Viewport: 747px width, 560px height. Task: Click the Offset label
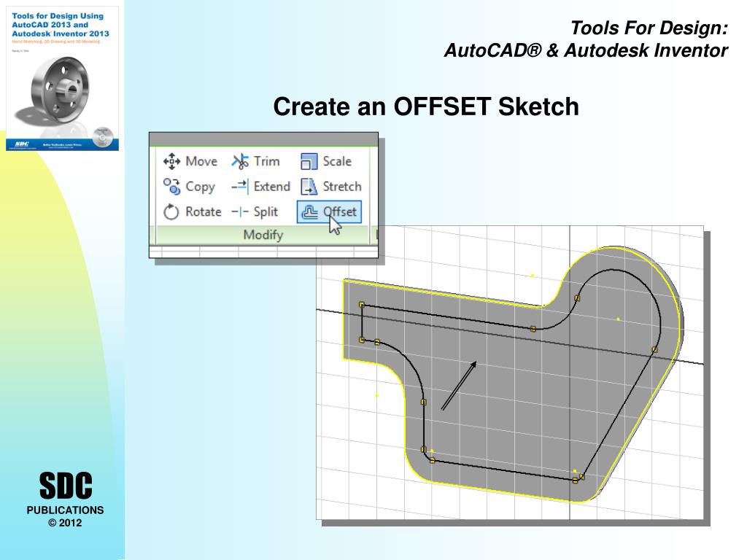coord(339,211)
